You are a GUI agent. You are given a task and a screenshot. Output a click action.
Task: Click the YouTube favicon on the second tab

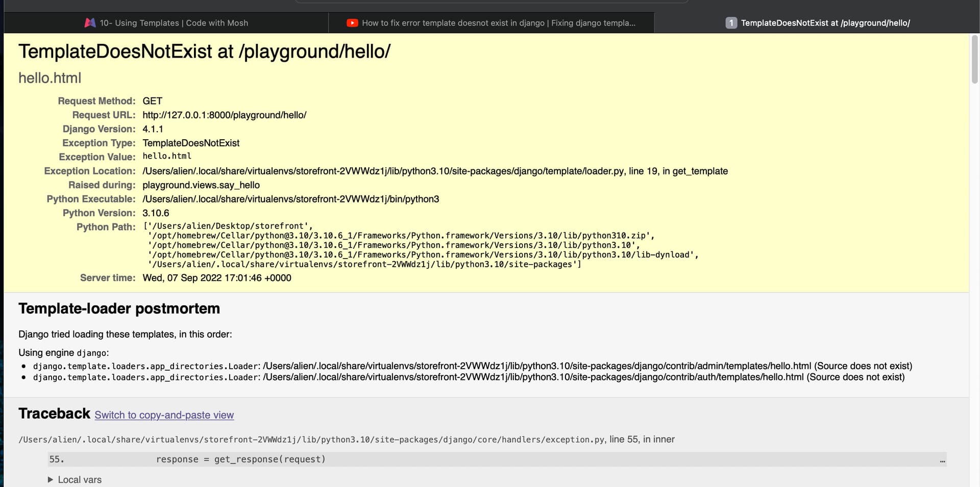pos(352,23)
